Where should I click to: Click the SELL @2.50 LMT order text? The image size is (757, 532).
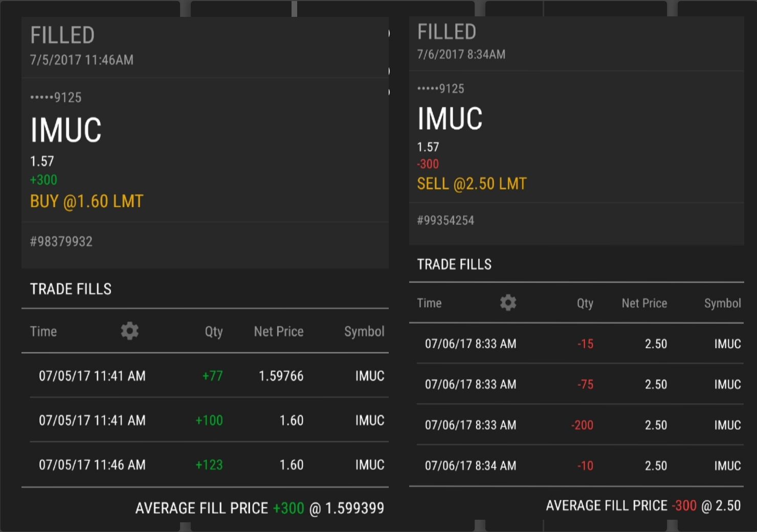472,184
